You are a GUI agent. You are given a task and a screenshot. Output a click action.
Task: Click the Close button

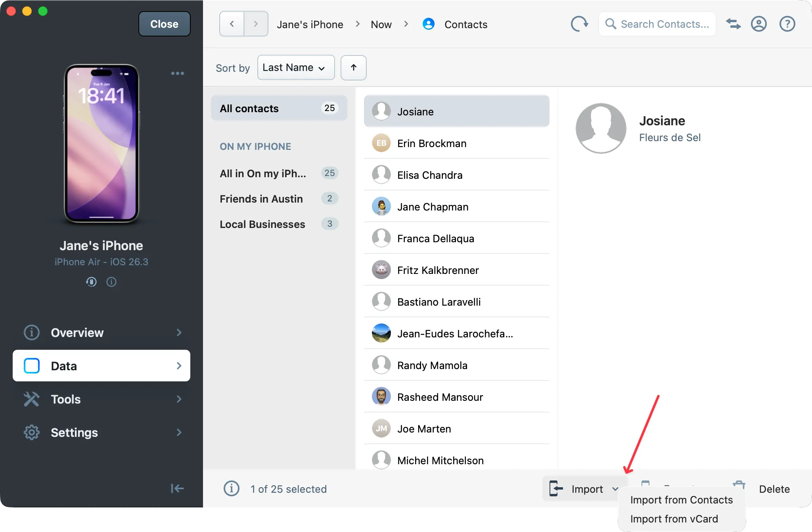point(164,24)
